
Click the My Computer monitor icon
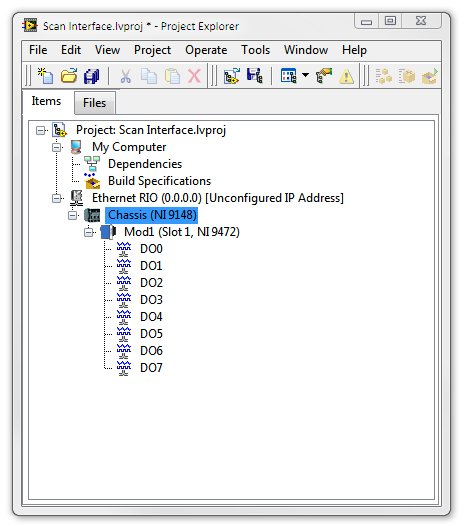76,147
